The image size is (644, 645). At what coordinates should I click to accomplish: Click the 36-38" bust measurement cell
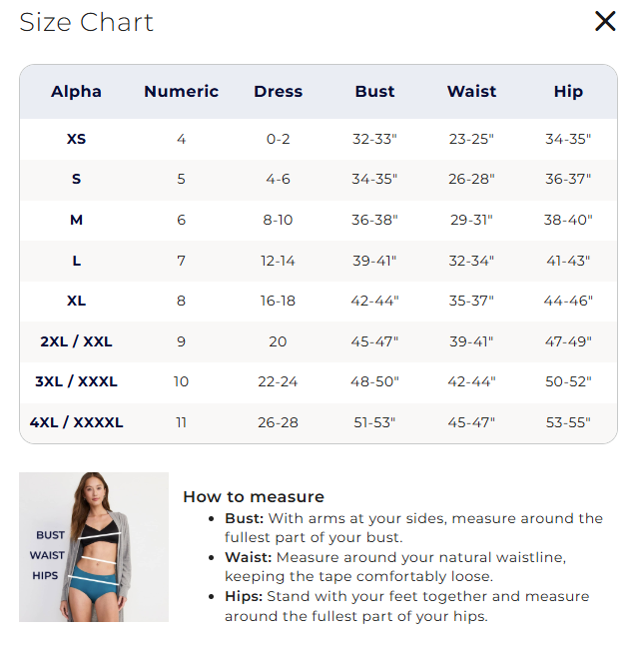tap(374, 220)
